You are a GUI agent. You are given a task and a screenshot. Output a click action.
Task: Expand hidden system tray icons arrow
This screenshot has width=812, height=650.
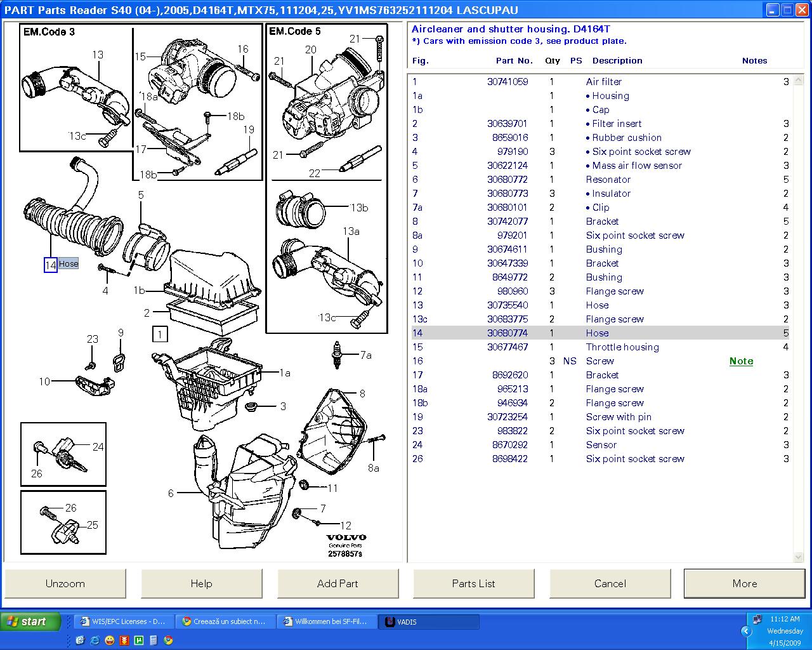pyautogui.click(x=746, y=631)
